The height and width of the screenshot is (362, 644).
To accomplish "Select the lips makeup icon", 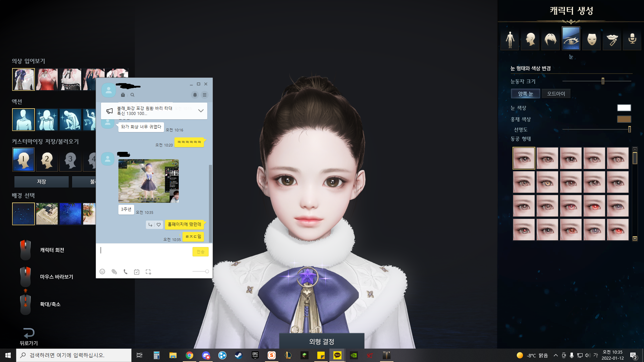I will [x=612, y=40].
